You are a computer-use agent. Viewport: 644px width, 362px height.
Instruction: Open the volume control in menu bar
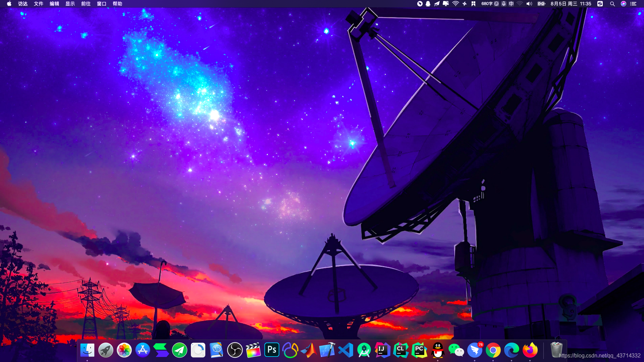[x=529, y=4]
